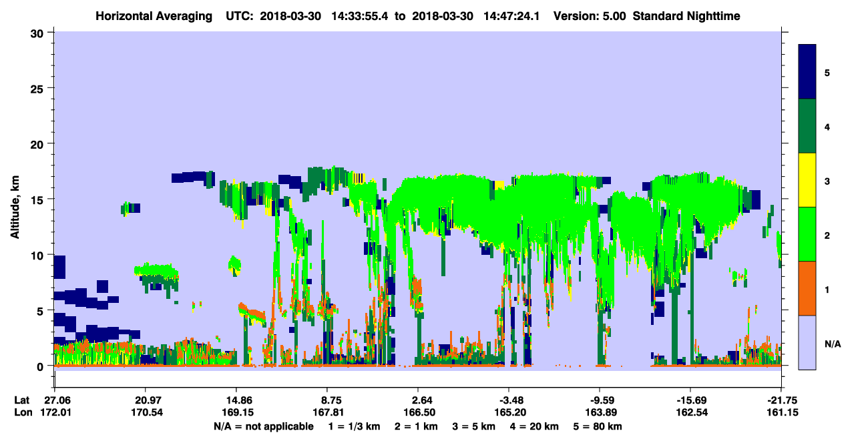Viewport: 868px width, 445px height.
Task: Pick the bright green color bar segment labeled 2
Action: [807, 234]
